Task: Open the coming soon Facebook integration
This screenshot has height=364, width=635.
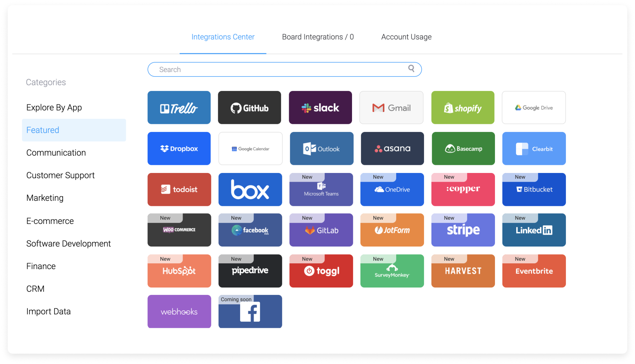Action: pos(250,311)
